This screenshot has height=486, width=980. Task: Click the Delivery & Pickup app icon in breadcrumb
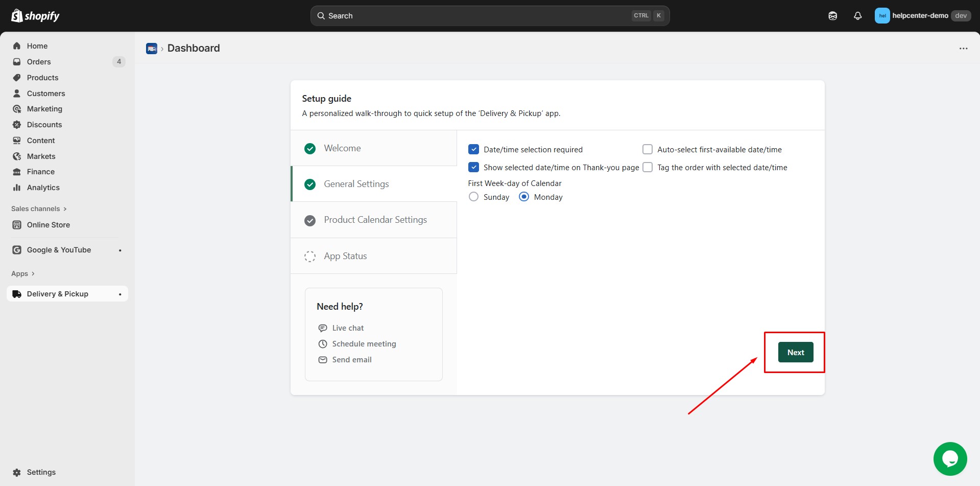click(x=152, y=49)
